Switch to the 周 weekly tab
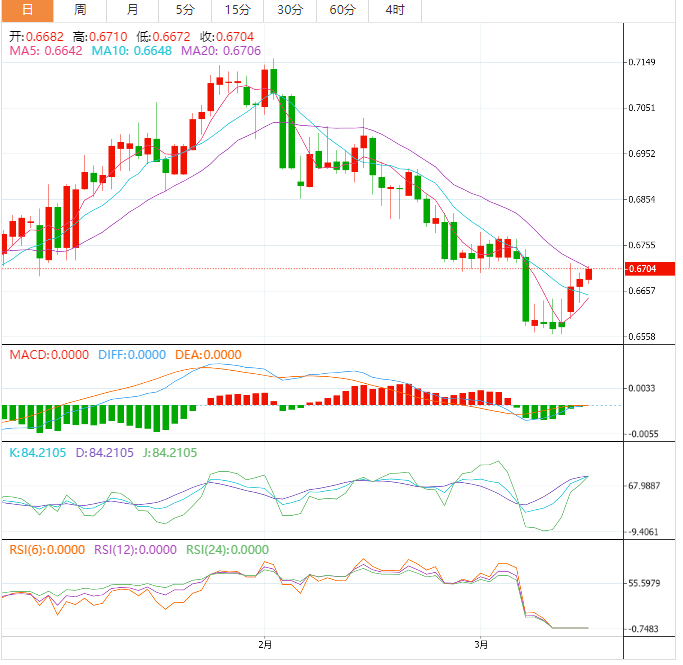The image size is (683, 665). click(80, 10)
